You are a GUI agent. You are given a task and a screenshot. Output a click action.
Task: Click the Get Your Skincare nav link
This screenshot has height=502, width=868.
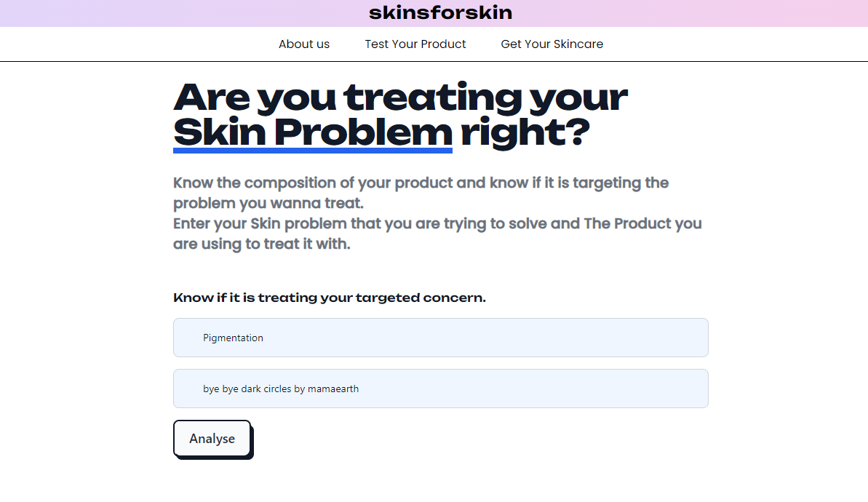[552, 44]
